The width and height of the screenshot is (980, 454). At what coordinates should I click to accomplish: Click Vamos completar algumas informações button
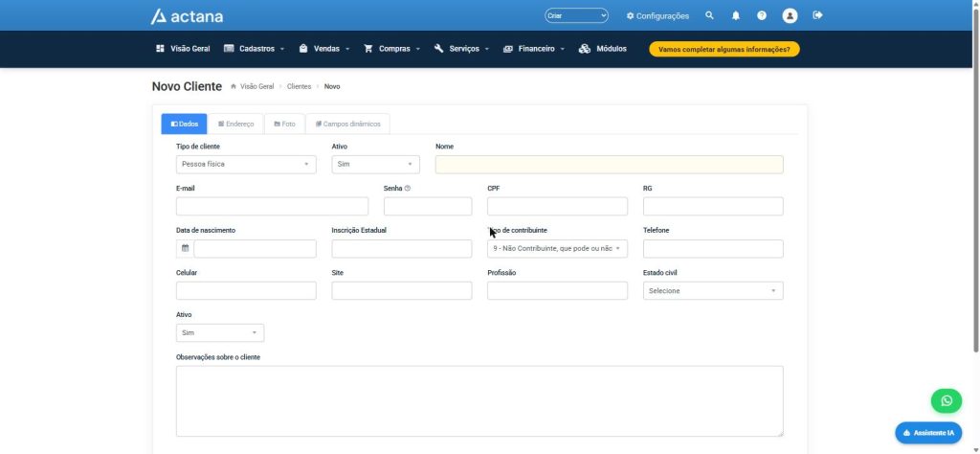click(x=724, y=50)
